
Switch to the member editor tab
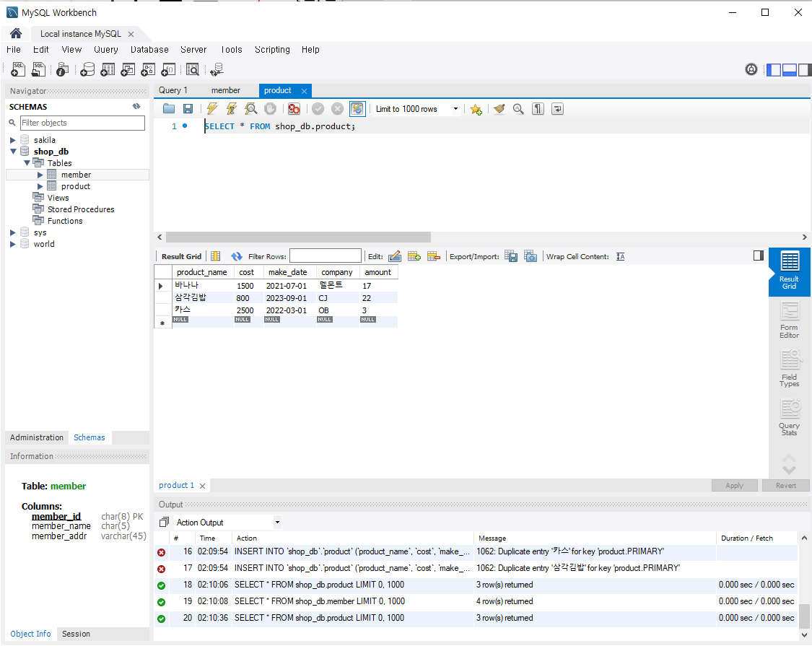tap(225, 90)
